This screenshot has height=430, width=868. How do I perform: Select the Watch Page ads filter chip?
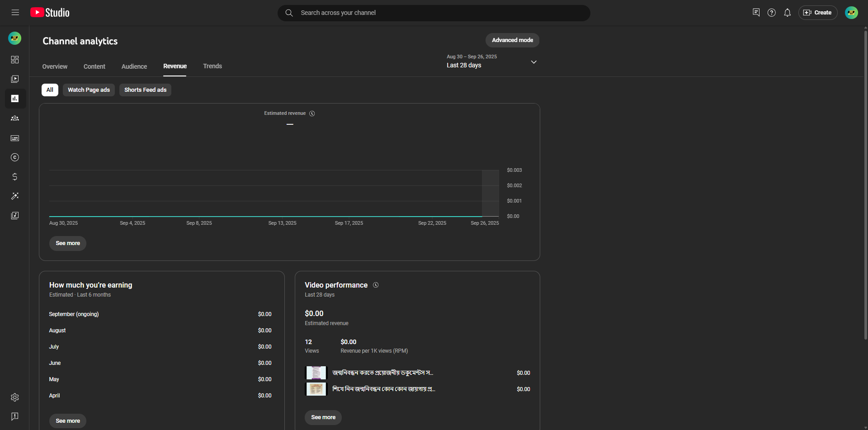(89, 90)
